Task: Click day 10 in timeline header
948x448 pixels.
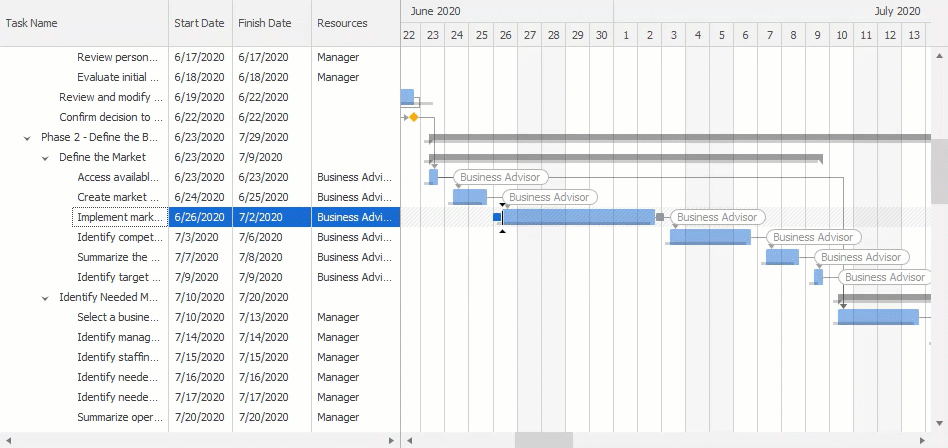Action: click(842, 35)
